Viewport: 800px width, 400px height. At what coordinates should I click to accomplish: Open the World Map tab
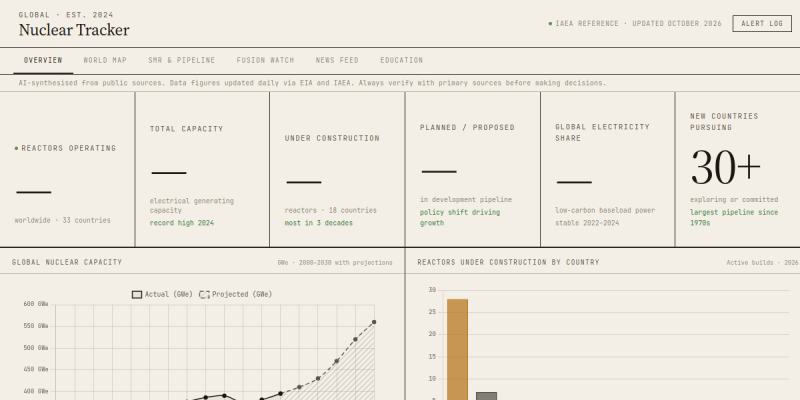[105, 60]
